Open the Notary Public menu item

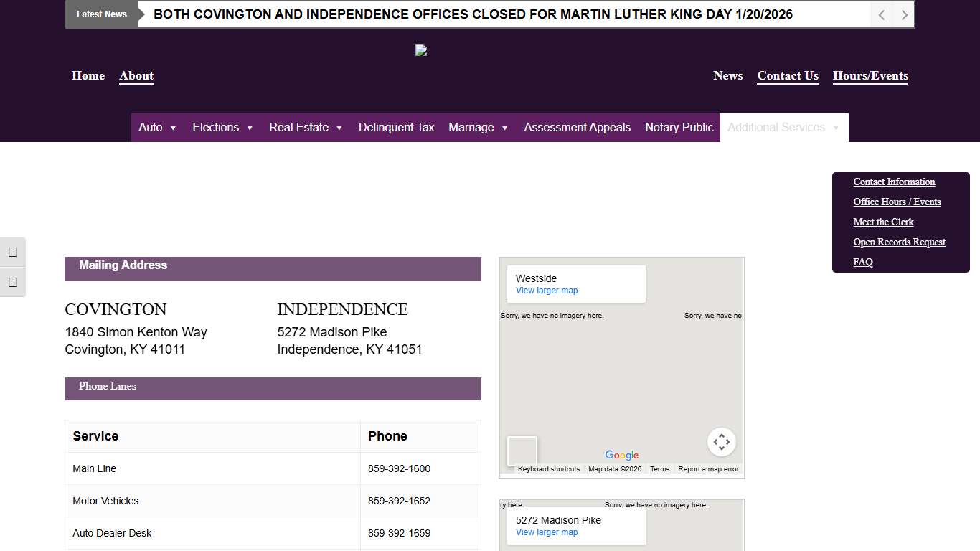tap(679, 128)
